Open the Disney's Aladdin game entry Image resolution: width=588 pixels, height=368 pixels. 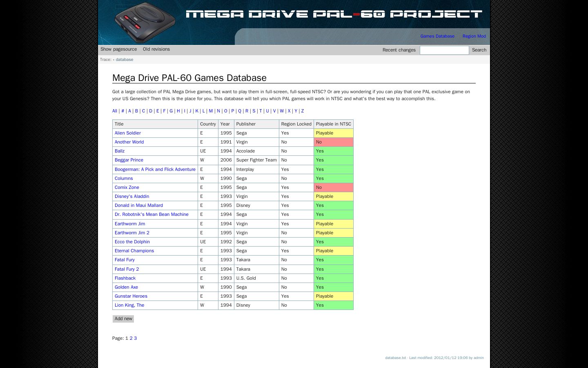click(x=132, y=197)
